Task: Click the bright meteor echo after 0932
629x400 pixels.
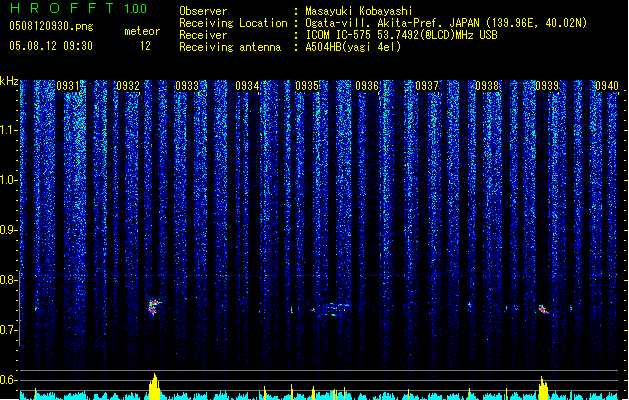Action: [x=154, y=307]
